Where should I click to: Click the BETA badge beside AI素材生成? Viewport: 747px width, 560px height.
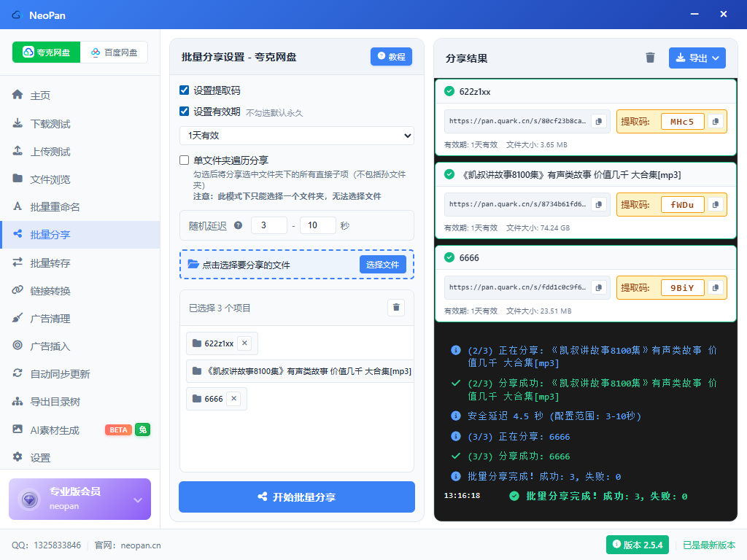click(x=118, y=430)
